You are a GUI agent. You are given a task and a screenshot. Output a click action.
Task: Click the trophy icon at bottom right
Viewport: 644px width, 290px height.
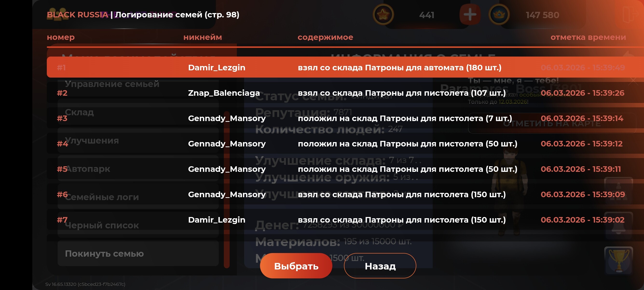pos(618,261)
